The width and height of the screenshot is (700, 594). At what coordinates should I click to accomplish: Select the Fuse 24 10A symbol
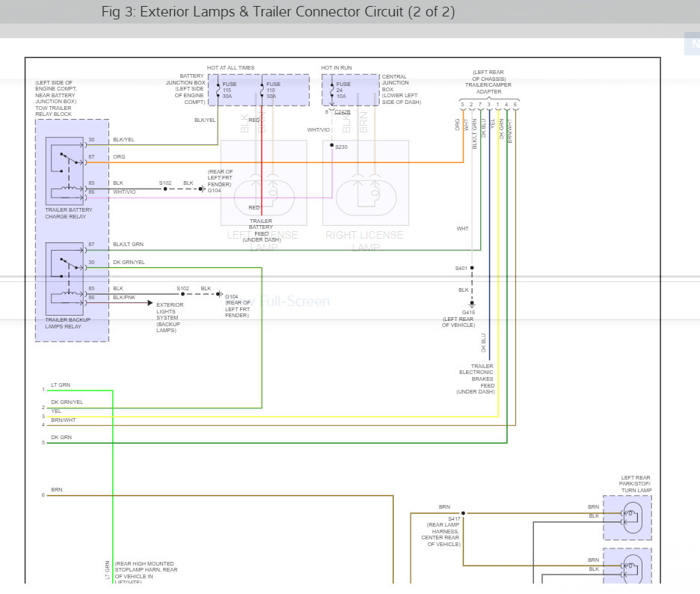pos(332,91)
